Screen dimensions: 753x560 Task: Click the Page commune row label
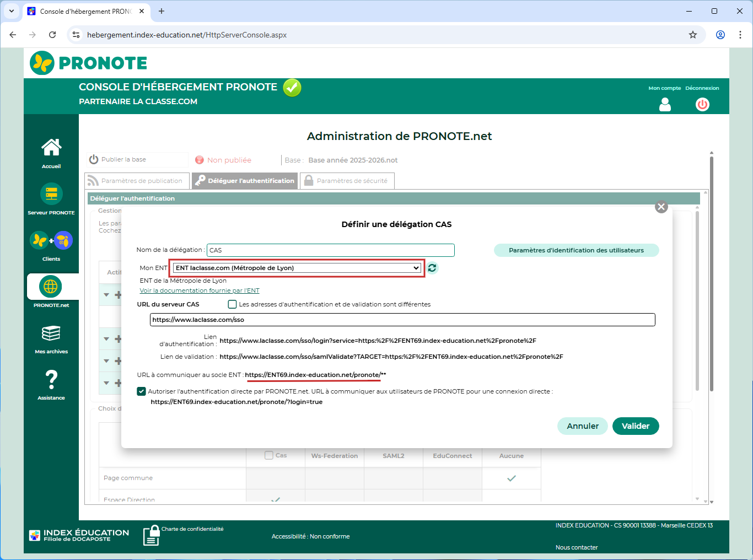pyautogui.click(x=128, y=478)
